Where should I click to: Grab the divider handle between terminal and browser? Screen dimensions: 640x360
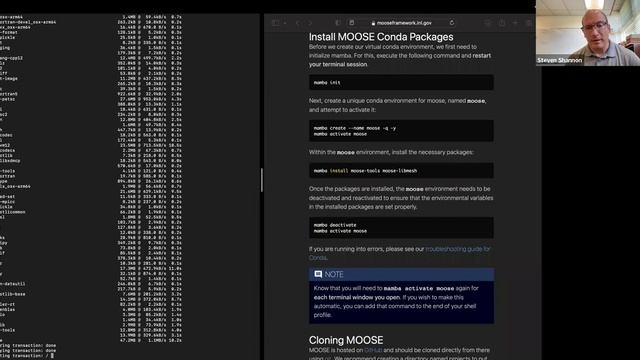(x=262, y=180)
